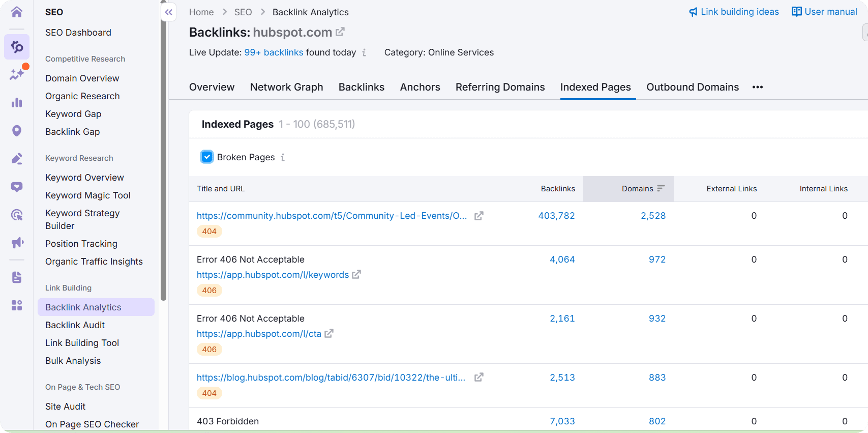Switch to the Referring Domains tab
This screenshot has height=433, width=868.
click(x=500, y=87)
